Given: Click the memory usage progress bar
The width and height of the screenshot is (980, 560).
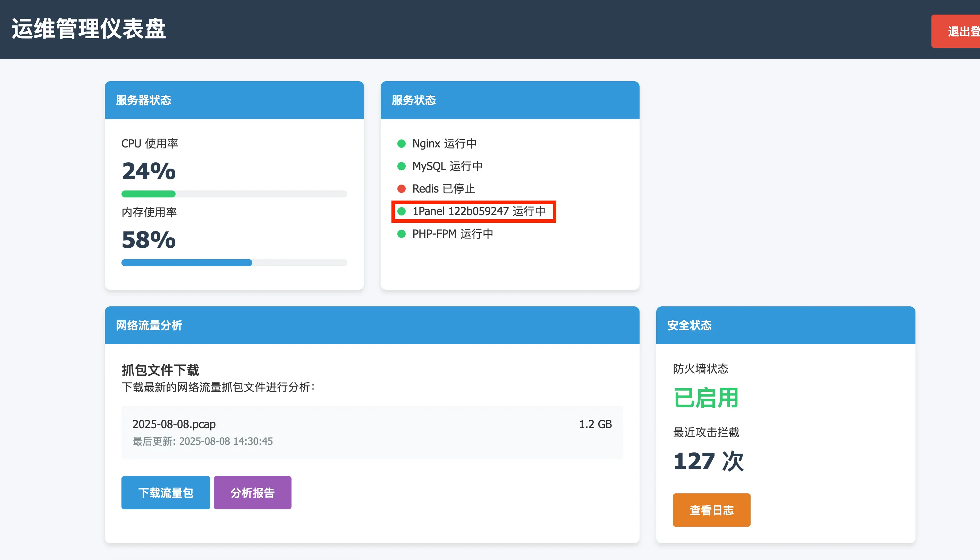Looking at the screenshot, I should [234, 263].
